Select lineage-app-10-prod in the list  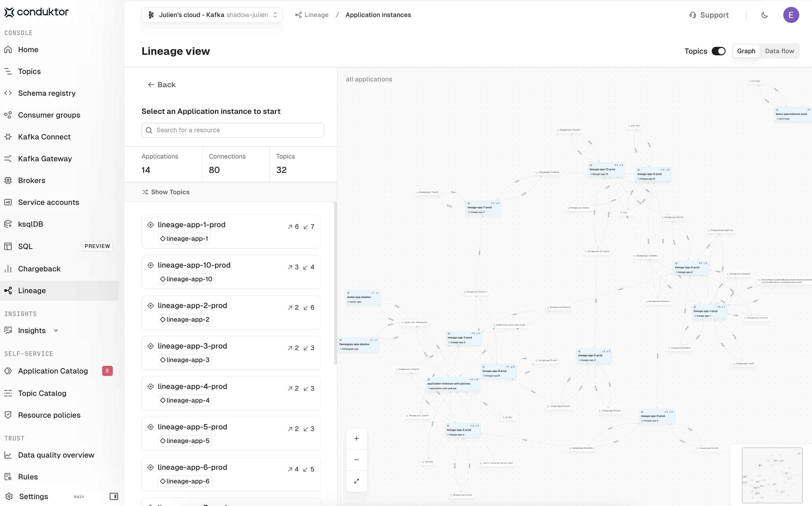231,272
